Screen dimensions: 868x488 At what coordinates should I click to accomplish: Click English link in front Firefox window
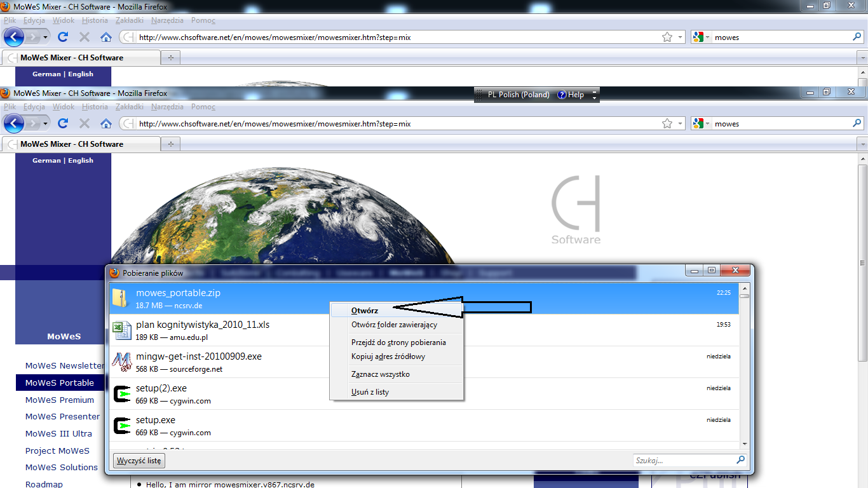pyautogui.click(x=81, y=161)
